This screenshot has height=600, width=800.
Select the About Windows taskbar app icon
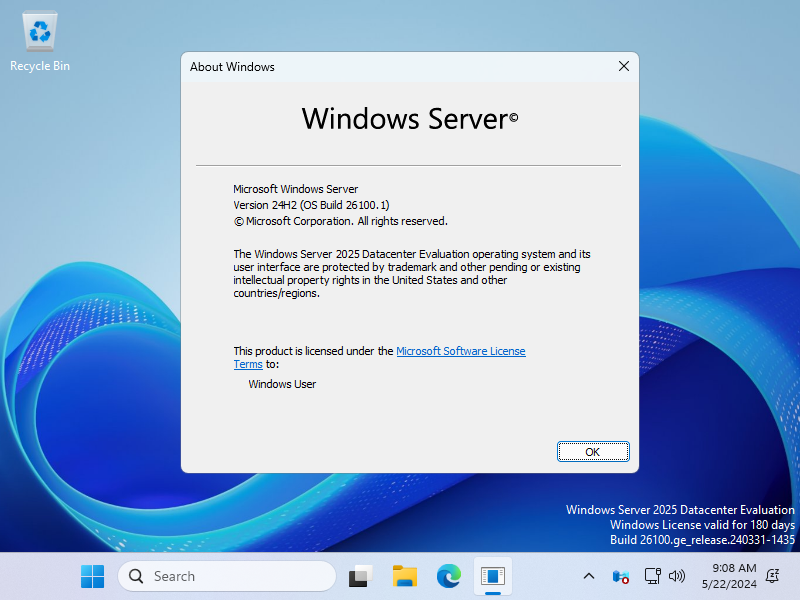493,576
